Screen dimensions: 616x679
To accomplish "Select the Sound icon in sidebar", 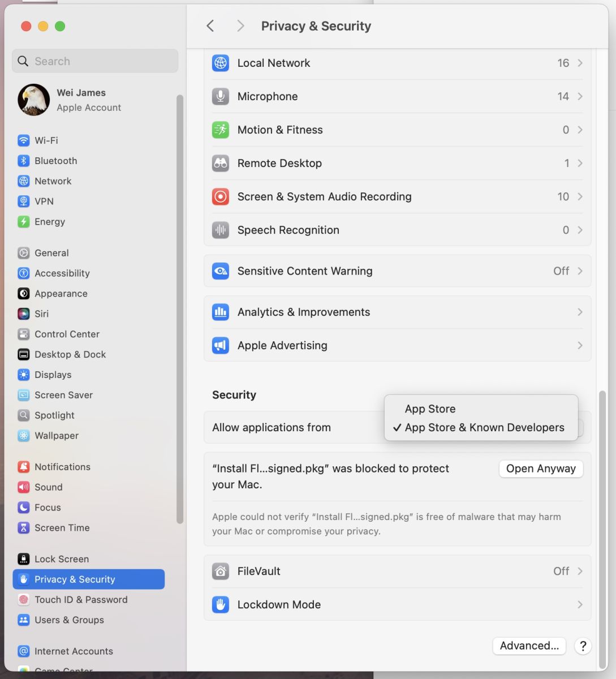I will point(23,487).
